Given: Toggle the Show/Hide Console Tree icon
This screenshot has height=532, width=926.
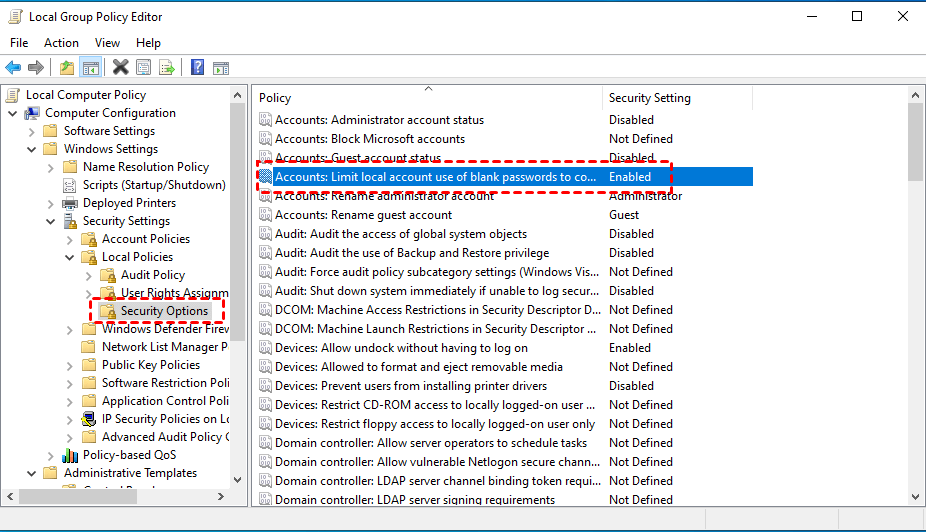Looking at the screenshot, I should (x=90, y=67).
